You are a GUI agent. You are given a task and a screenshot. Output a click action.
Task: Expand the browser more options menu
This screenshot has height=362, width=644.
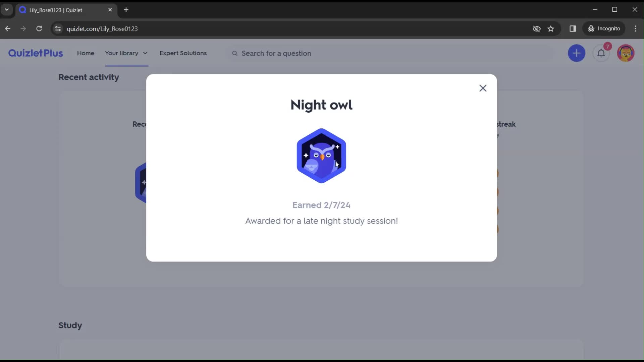(x=636, y=28)
